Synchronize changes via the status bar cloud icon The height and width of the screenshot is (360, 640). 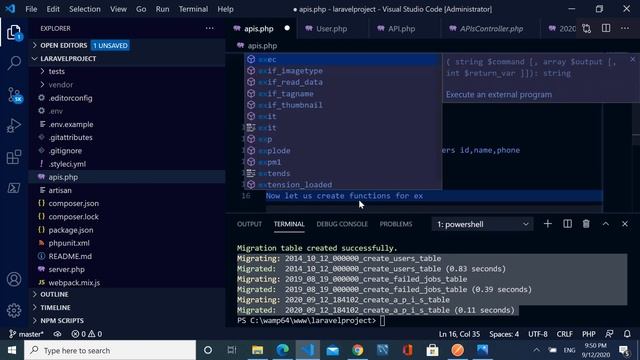pyautogui.click(x=57, y=334)
